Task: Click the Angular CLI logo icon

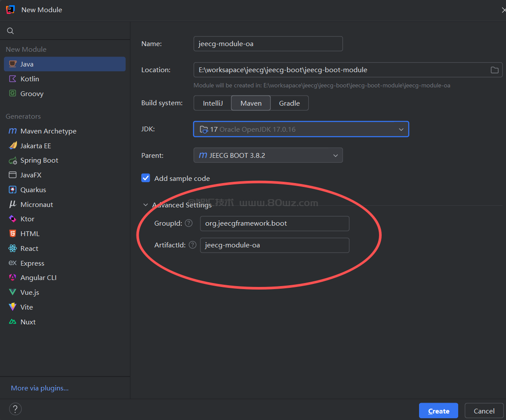Action: (13, 278)
